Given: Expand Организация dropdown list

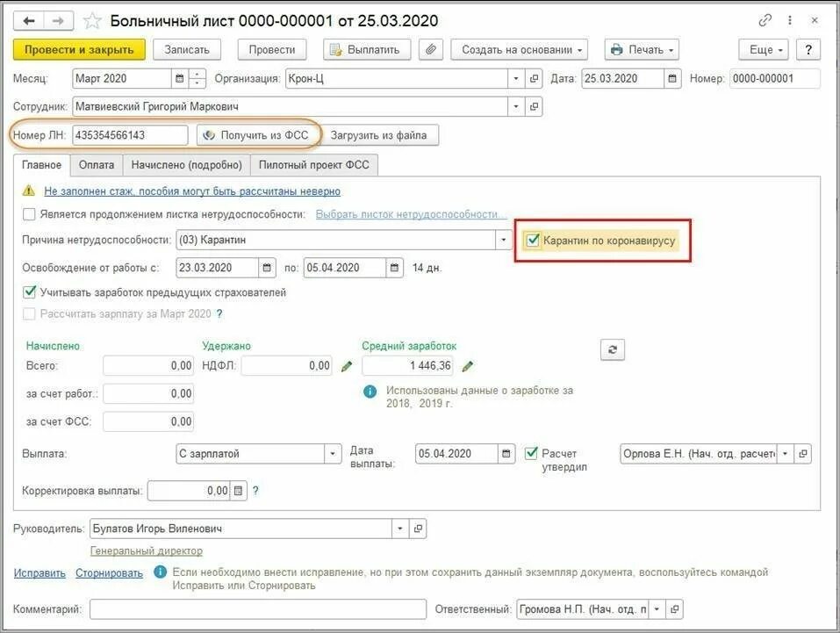Looking at the screenshot, I should (516, 79).
